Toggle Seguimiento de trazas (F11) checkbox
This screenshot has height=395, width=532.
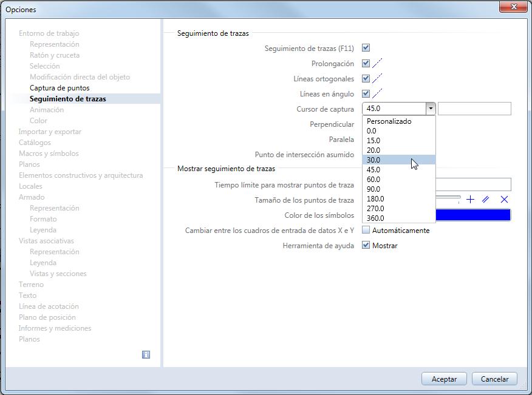click(x=366, y=48)
